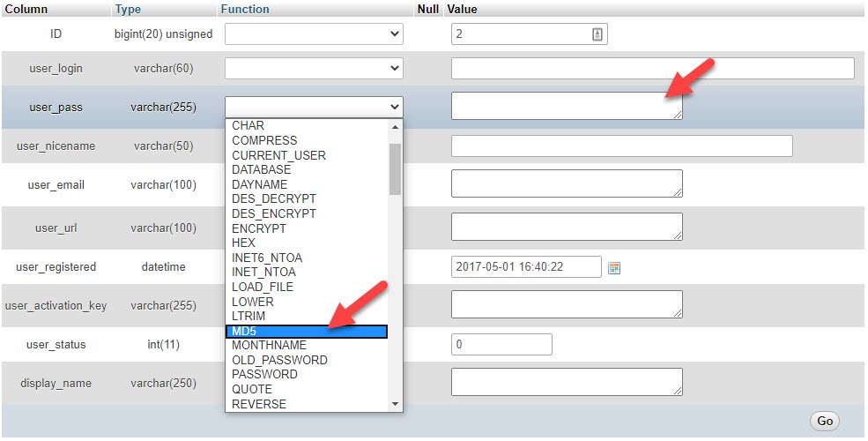This screenshot has width=868, height=441.
Task: Pick DAYNAME from the dropdown list
Action: [x=260, y=184]
